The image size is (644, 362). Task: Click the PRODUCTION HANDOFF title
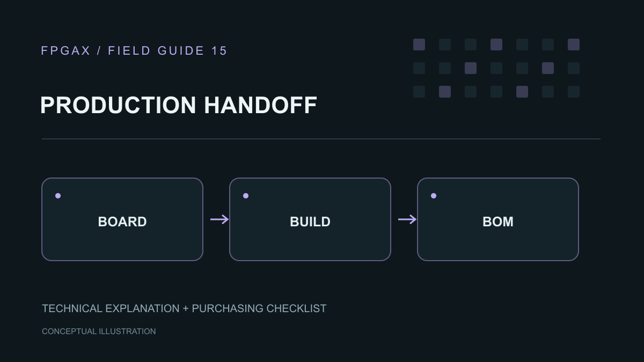click(x=179, y=105)
